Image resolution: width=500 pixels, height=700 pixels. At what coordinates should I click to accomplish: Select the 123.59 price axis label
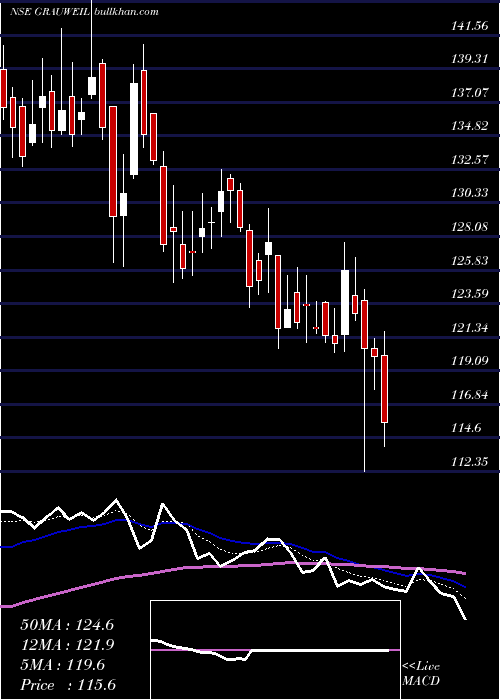470,294
